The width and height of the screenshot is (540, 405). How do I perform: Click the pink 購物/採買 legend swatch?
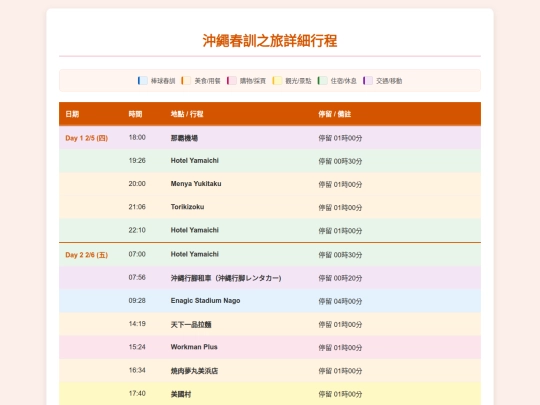(x=232, y=81)
